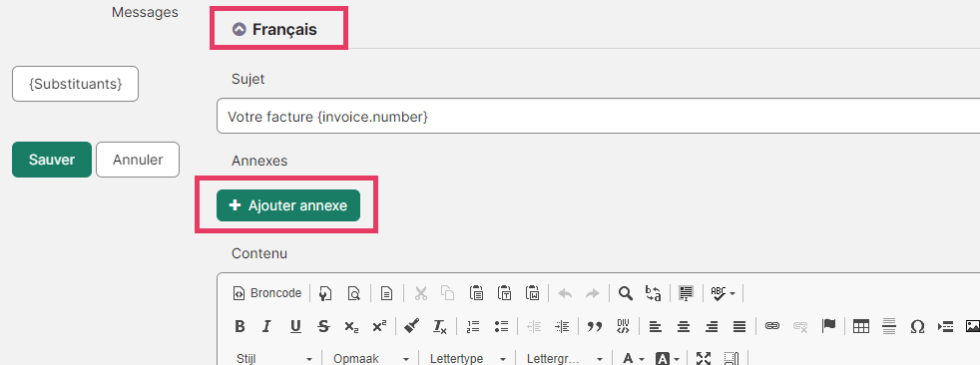Toggle strikethrough formatting

[323, 326]
